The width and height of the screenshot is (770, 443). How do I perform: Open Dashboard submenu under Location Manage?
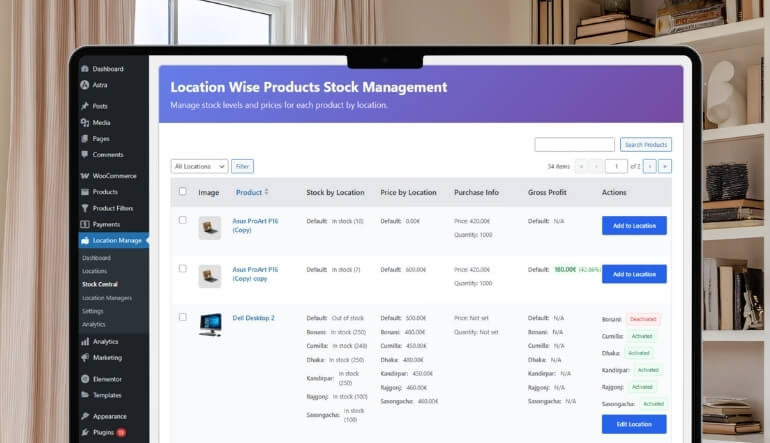tap(96, 258)
